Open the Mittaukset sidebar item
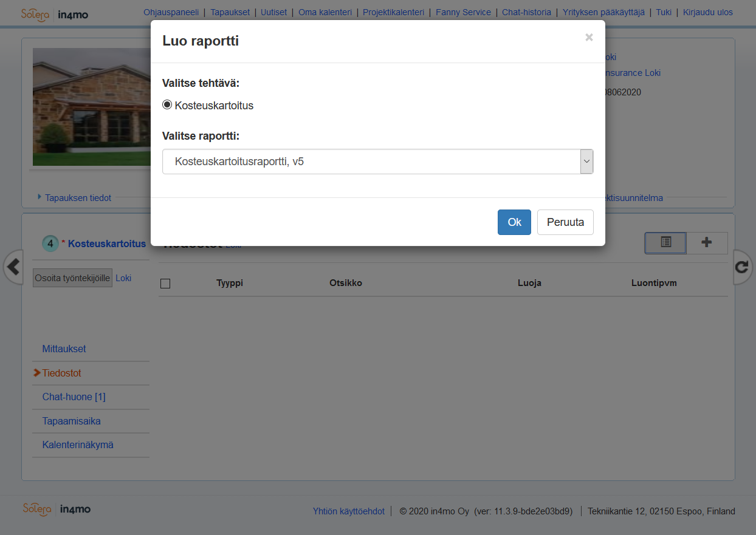 click(64, 349)
